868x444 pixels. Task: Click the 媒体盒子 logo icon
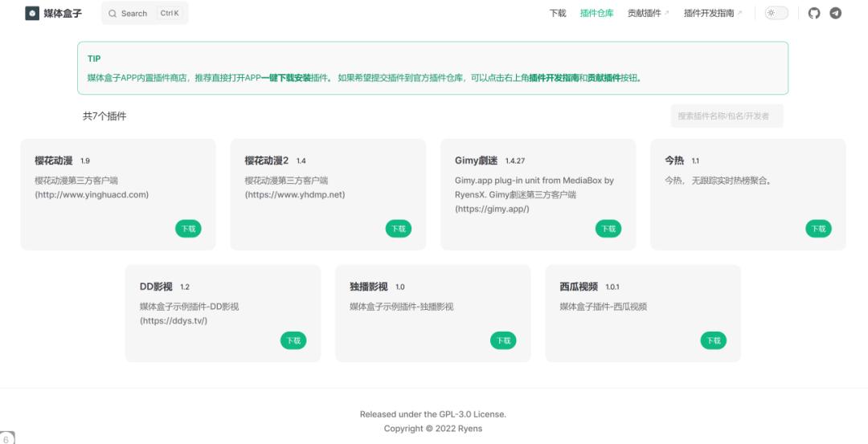pos(32,14)
